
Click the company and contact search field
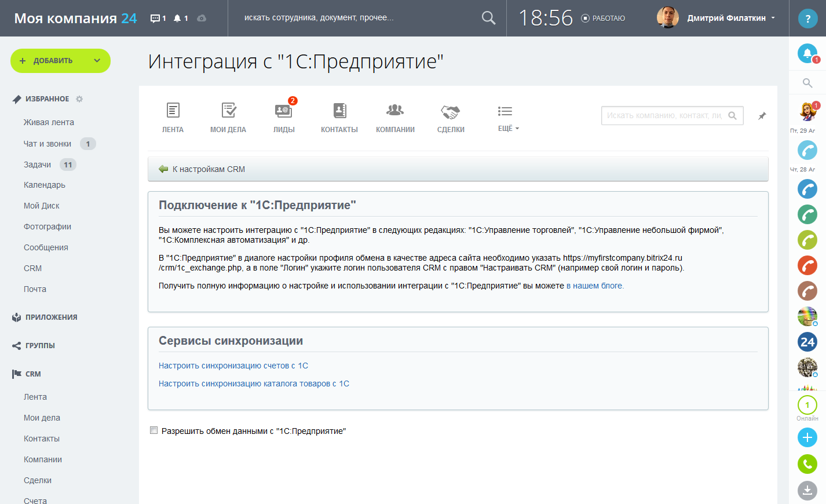[664, 116]
